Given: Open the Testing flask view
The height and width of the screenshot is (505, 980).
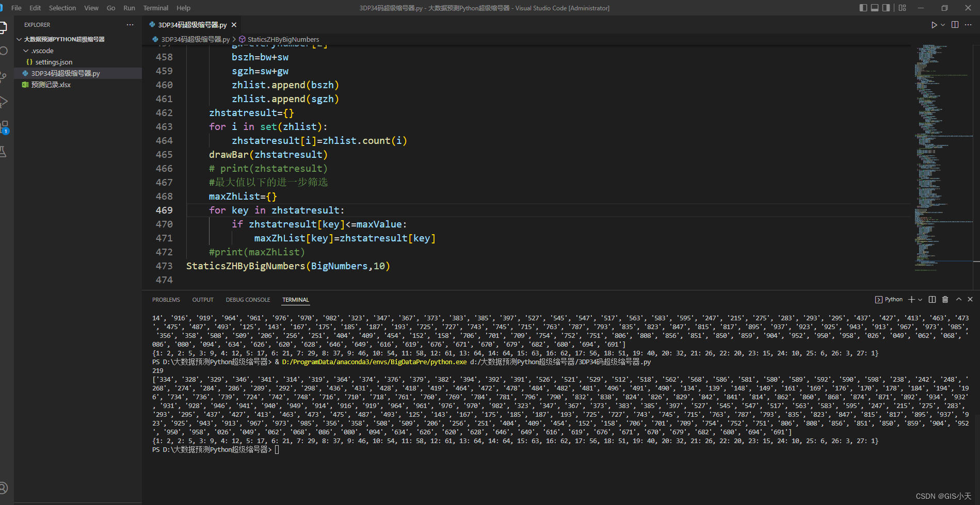Looking at the screenshot, I should (3, 152).
